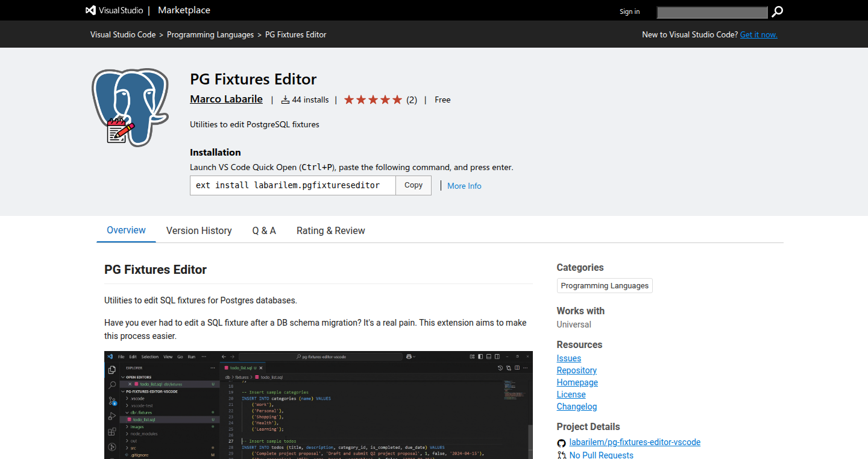This screenshot has height=459, width=868.
Task: Click the '44 installs' text
Action: click(310, 100)
